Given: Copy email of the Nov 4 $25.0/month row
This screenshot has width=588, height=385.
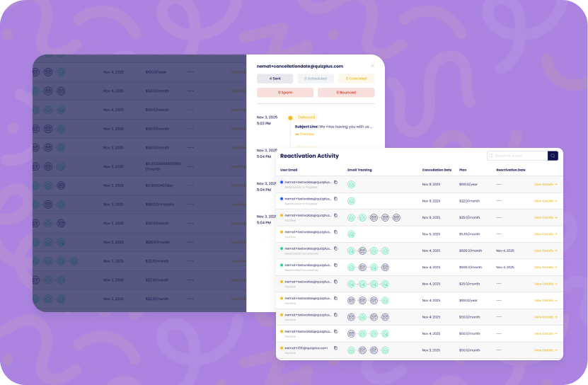Looking at the screenshot, I should point(335,282).
